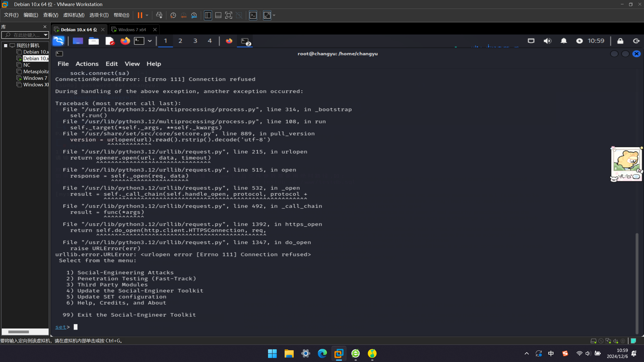Select Metasploitable in the library tree
Viewport: 644px width, 362px height.
[x=36, y=72]
